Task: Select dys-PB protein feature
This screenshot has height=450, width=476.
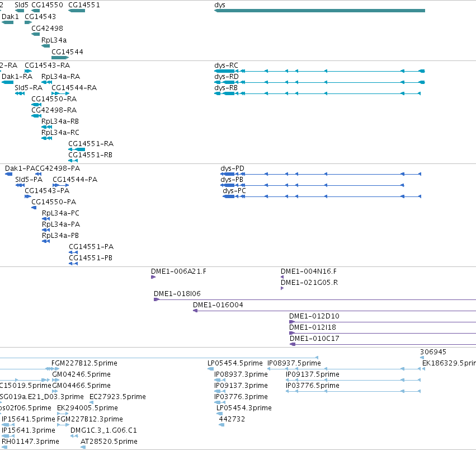Action: 312,185
